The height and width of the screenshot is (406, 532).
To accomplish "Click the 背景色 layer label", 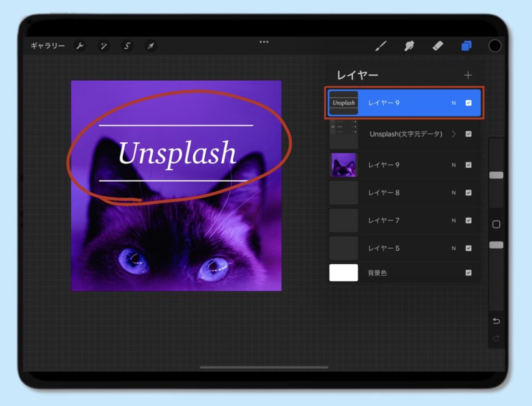I will [377, 273].
